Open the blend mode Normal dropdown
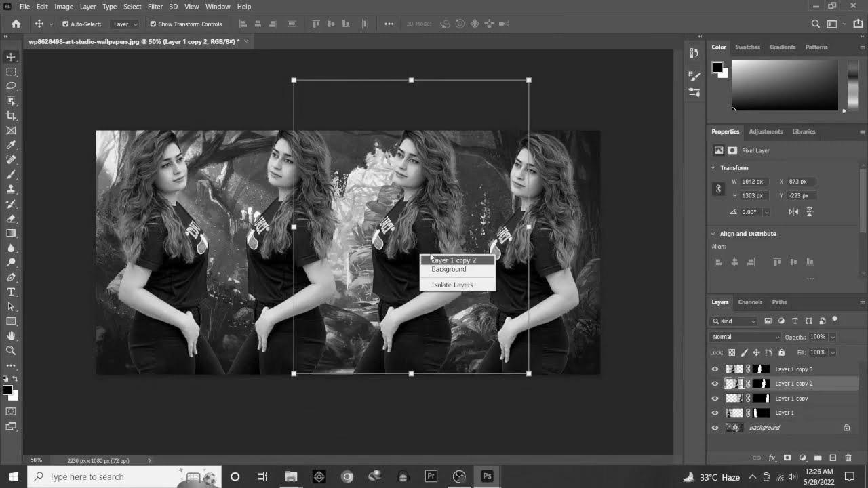 pyautogui.click(x=745, y=337)
